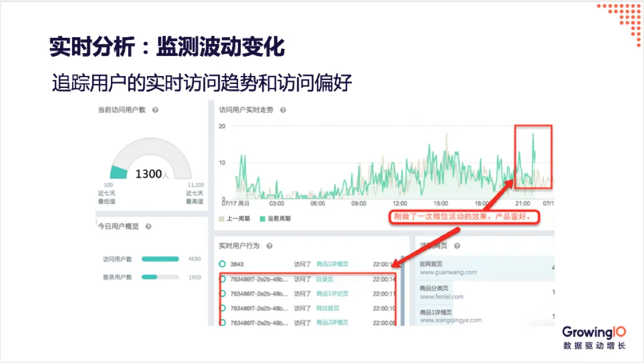Click help icon beside 访问用户实时走势
Screen dimensions: 644x363
pyautogui.click(x=283, y=110)
